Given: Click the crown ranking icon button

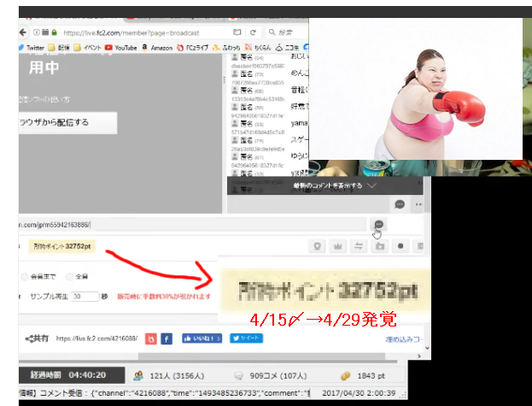Looking at the screenshot, I should [338, 246].
